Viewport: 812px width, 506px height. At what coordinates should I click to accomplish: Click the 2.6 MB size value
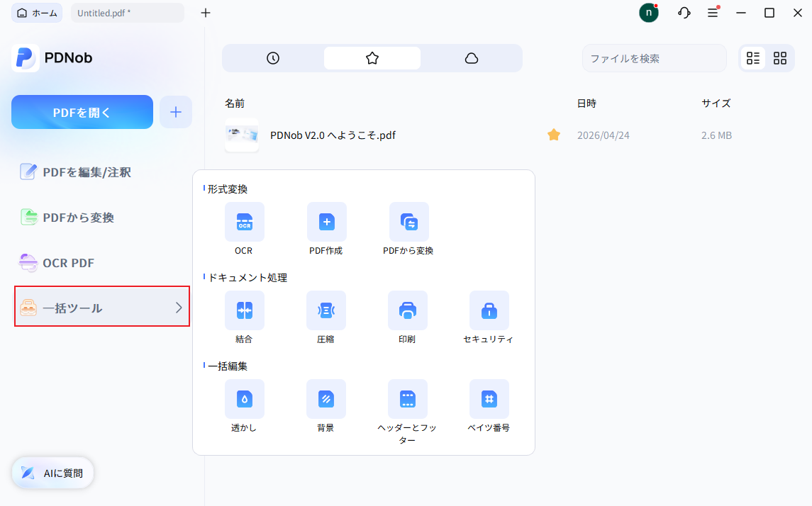[x=717, y=135]
